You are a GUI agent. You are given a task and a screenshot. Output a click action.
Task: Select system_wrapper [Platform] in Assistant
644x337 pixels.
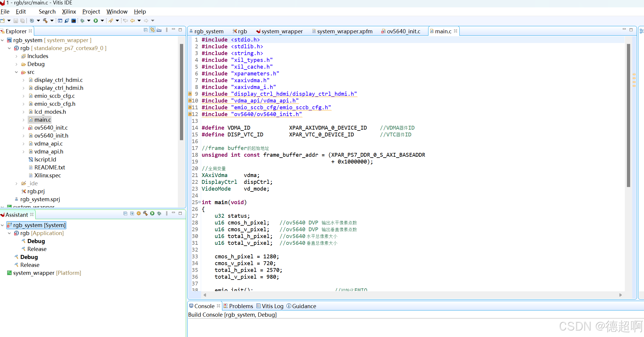pyautogui.click(x=47, y=273)
